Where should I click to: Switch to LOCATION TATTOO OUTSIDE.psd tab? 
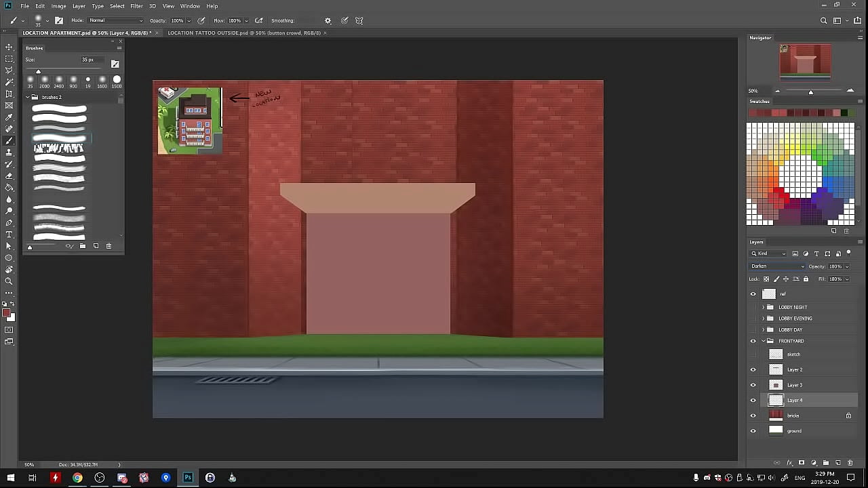pyautogui.click(x=243, y=33)
